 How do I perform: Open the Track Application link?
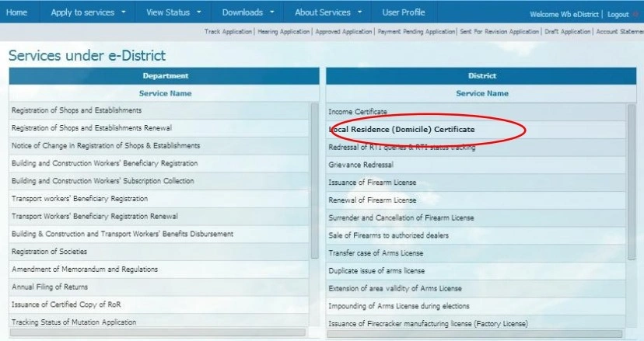[x=228, y=32]
